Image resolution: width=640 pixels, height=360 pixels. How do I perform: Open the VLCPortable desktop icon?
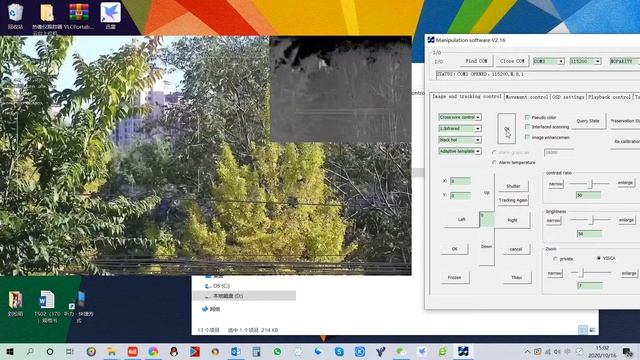tap(79, 16)
